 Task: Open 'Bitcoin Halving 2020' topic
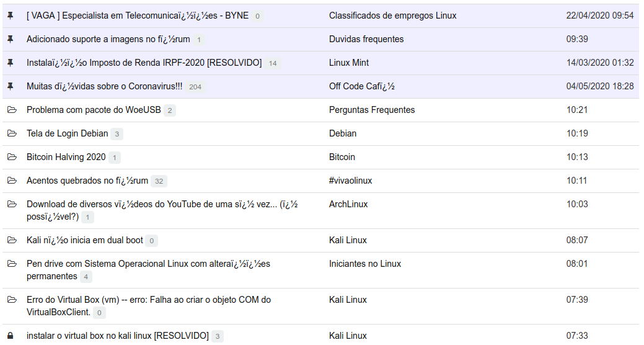point(66,157)
